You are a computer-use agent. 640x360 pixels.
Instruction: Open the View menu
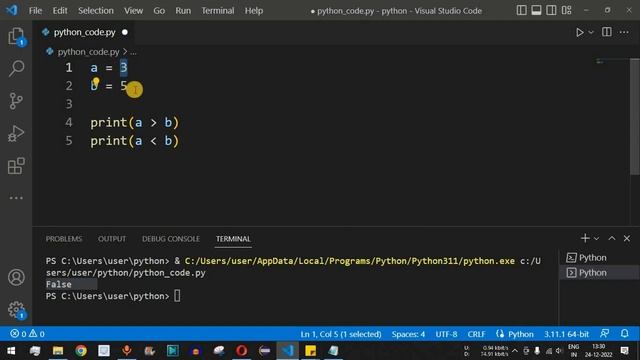tap(133, 11)
